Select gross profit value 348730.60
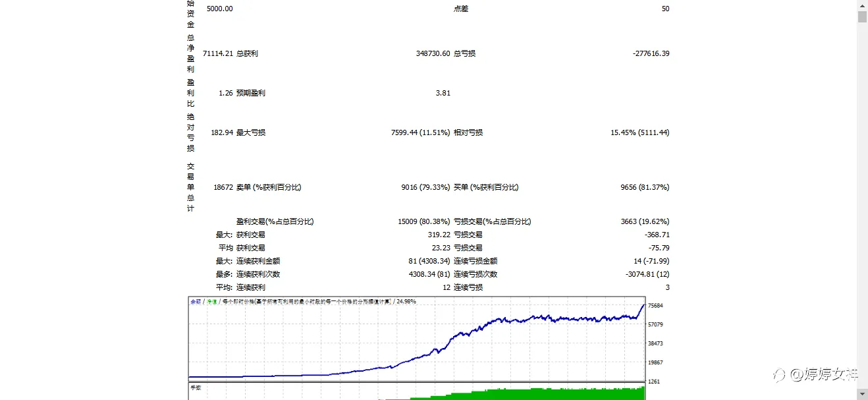Viewport: 868px width, 400px height. coord(433,53)
